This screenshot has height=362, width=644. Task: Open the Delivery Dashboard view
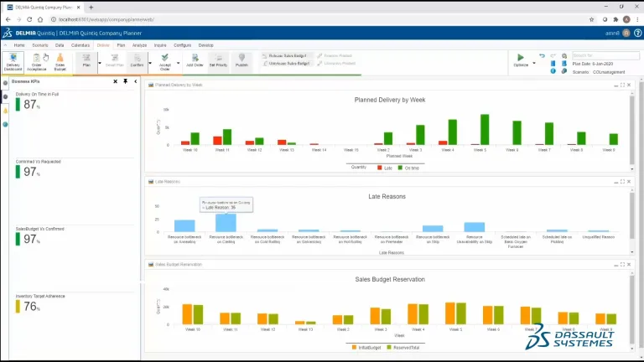[13, 62]
